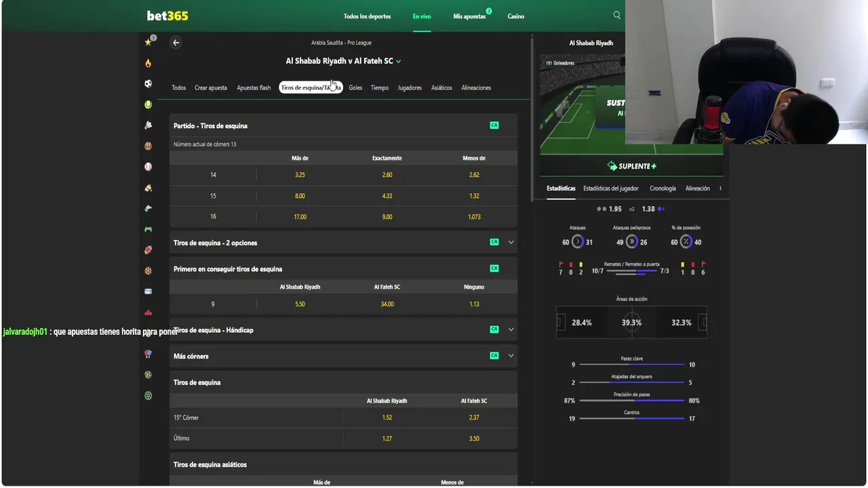
Task: Switch to the Asiáticos tab
Action: tap(441, 87)
